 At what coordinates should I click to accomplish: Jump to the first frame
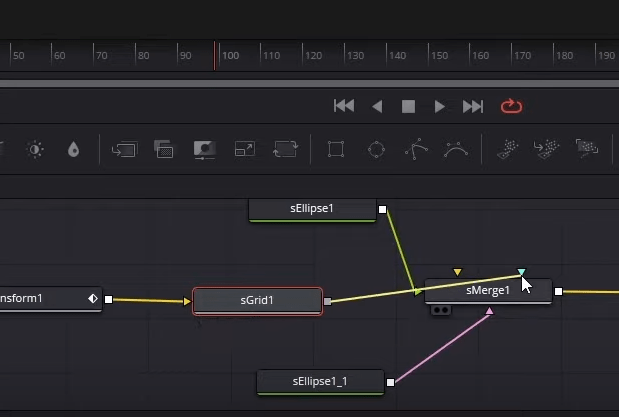344,106
